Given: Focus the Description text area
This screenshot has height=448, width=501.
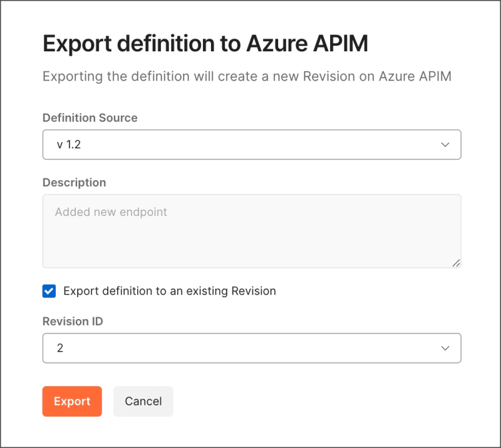Looking at the screenshot, I should pos(252,231).
